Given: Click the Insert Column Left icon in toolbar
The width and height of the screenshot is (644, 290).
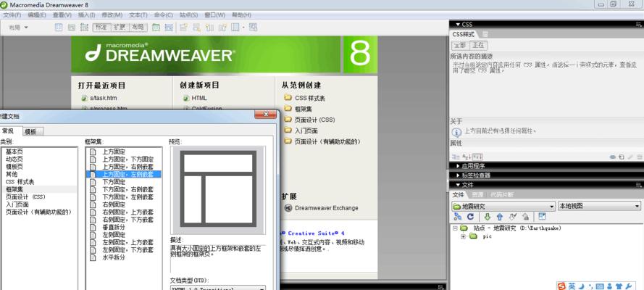Looking at the screenshot, I should 210,28.
